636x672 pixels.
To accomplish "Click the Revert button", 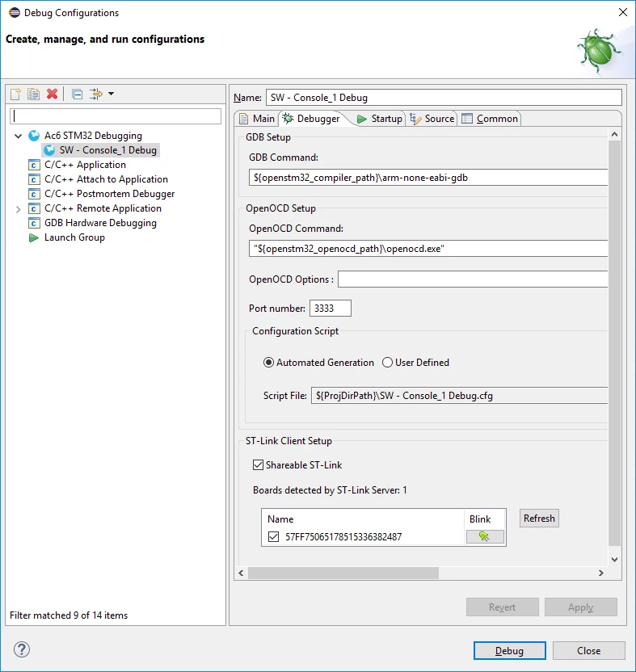I will coord(502,607).
